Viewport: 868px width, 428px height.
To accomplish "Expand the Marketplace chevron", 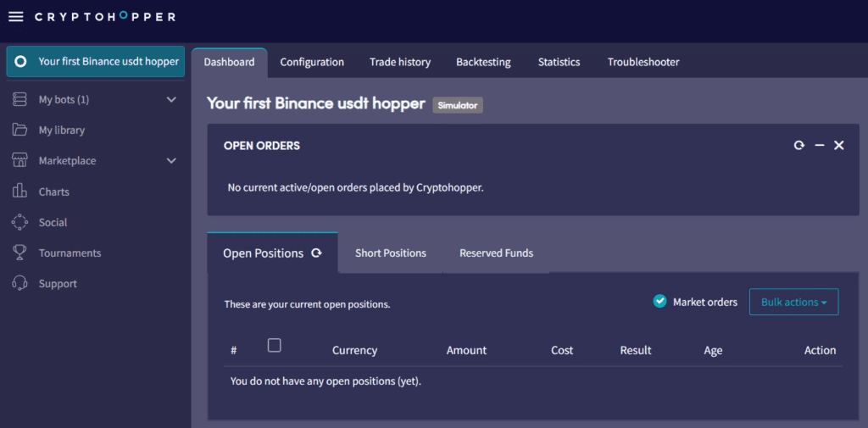I will pos(171,160).
